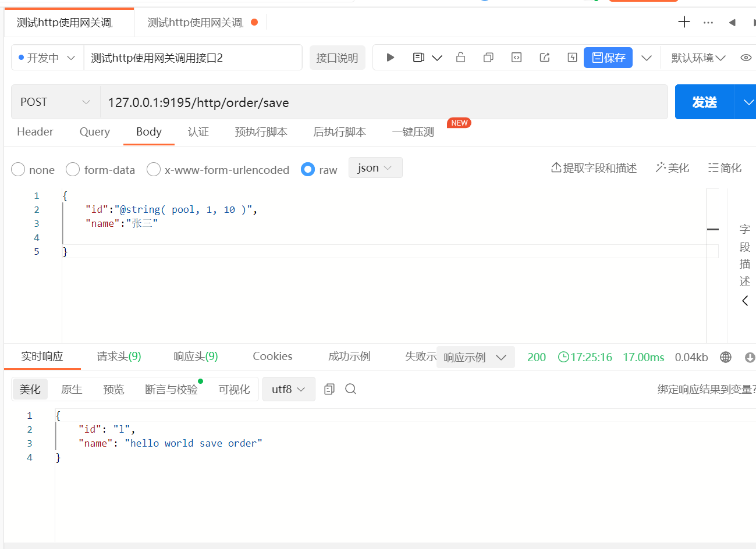
Task: Click 提取字段和描述 extract fields
Action: coord(594,168)
